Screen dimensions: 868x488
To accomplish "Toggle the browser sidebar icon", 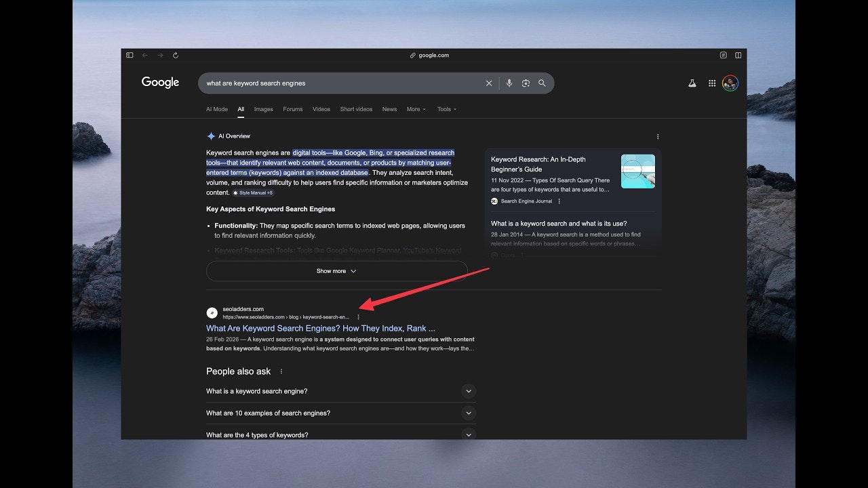I will pos(130,56).
